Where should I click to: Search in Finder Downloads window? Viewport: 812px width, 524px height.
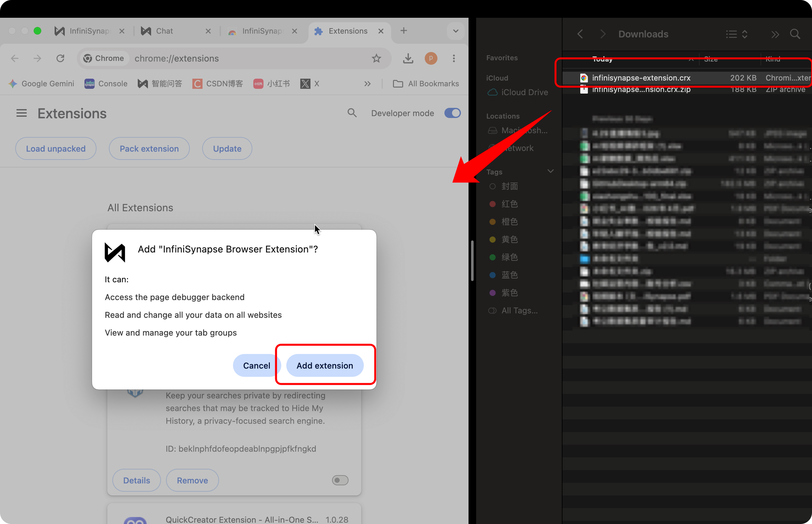(x=795, y=34)
